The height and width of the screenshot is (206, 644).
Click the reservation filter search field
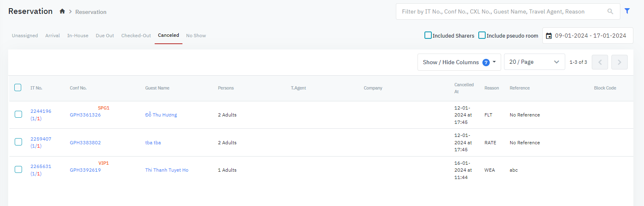pyautogui.click(x=502, y=11)
